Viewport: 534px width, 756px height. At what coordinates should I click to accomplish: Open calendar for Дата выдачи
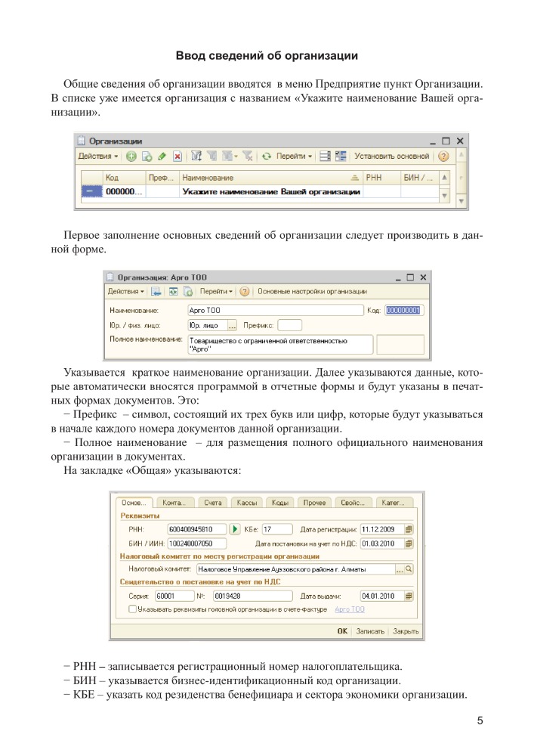409,596
